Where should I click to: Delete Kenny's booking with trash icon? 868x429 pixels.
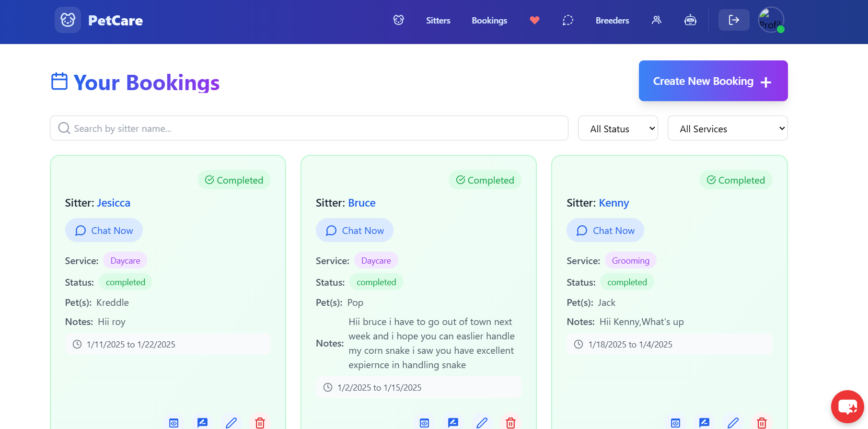point(762,423)
